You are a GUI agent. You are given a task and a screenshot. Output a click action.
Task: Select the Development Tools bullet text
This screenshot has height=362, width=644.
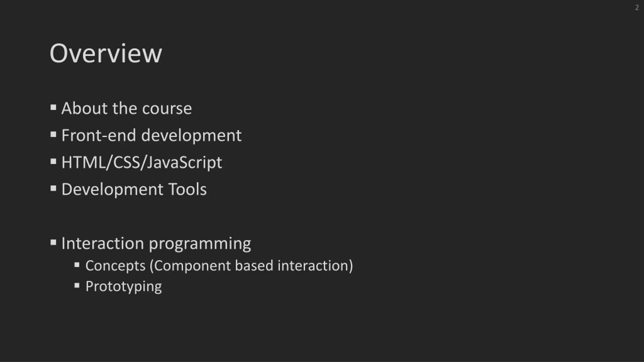[x=134, y=189]
